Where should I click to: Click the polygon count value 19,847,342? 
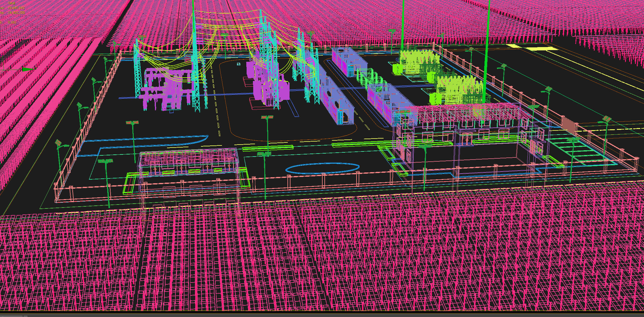17,8
